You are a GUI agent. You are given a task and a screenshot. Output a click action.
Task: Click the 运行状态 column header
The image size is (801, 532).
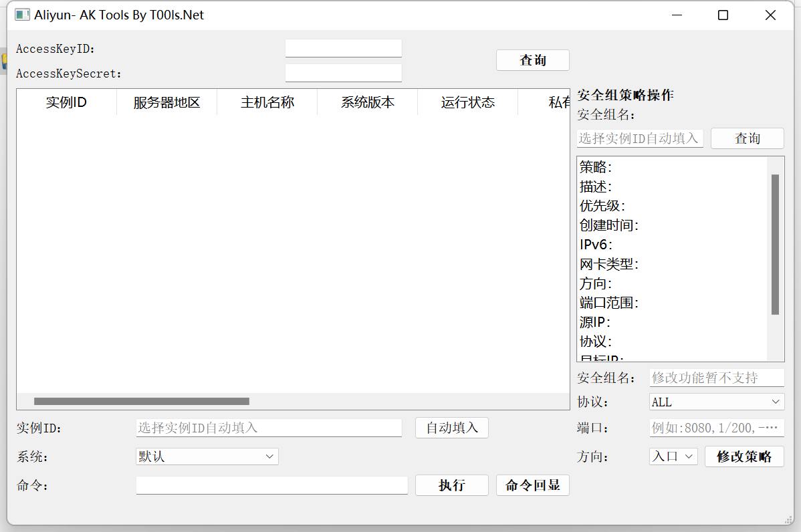coord(467,102)
